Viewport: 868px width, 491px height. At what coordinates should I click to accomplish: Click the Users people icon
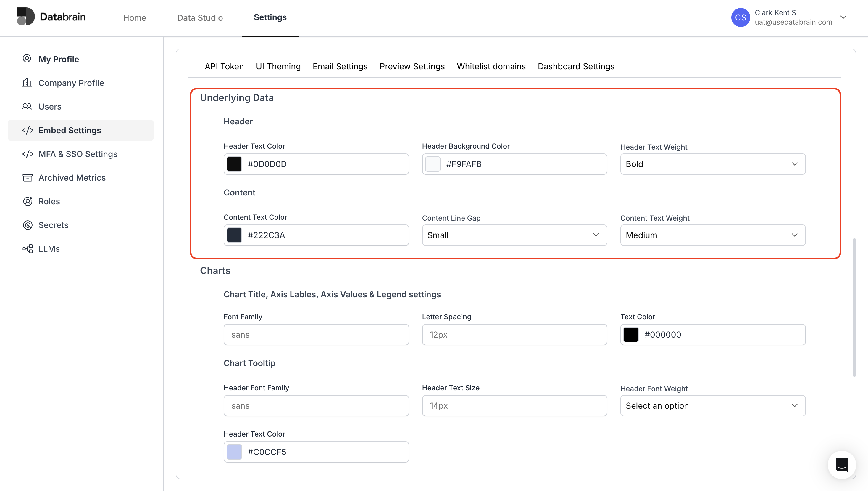pyautogui.click(x=27, y=107)
